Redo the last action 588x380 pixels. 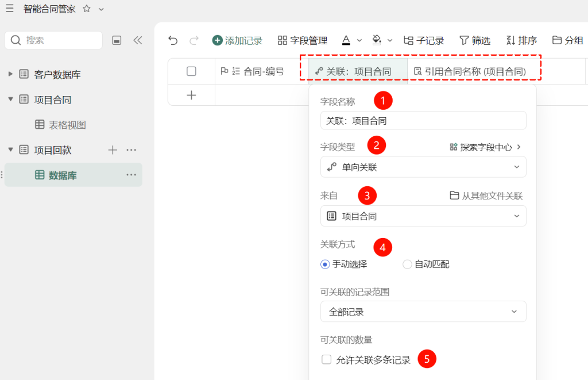194,40
